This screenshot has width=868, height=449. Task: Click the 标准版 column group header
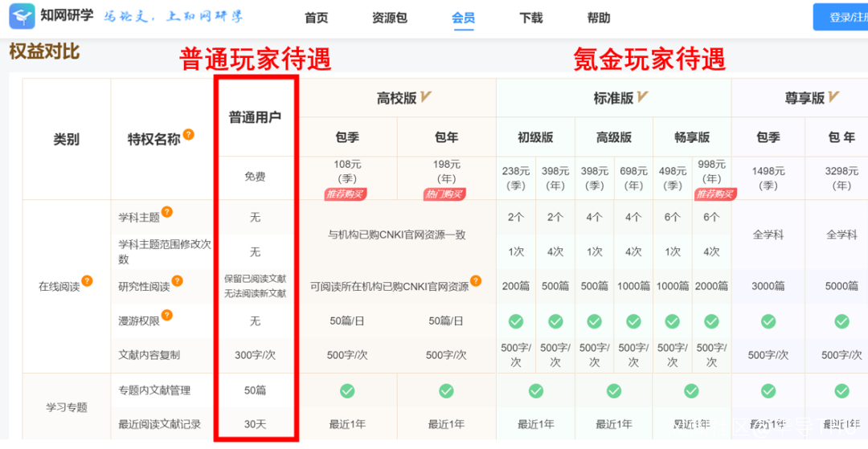point(613,99)
